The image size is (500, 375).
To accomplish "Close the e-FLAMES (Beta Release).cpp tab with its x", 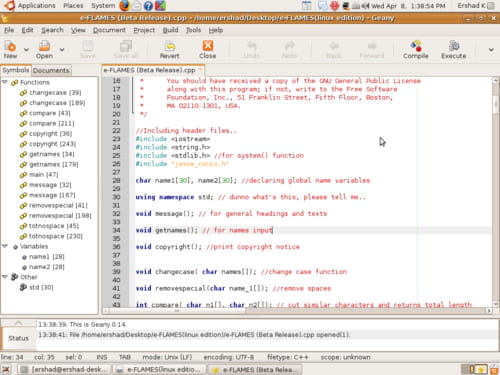I will click(x=200, y=70).
